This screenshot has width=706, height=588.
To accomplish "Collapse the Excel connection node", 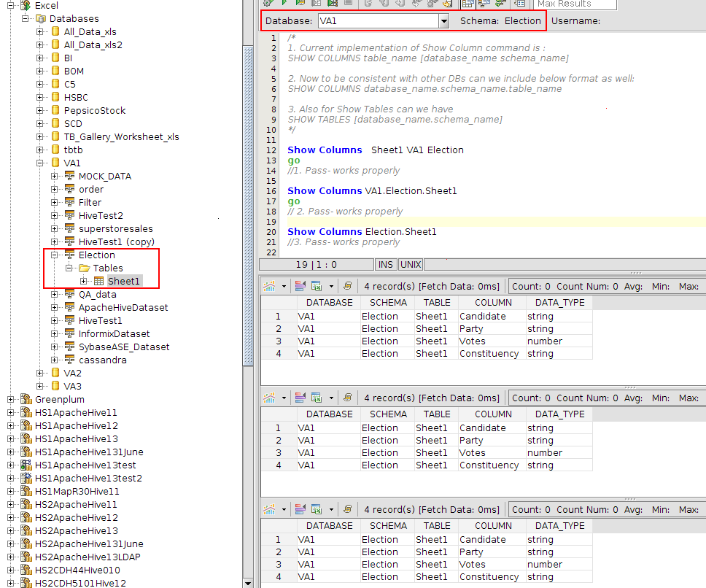I will [x=10, y=5].
